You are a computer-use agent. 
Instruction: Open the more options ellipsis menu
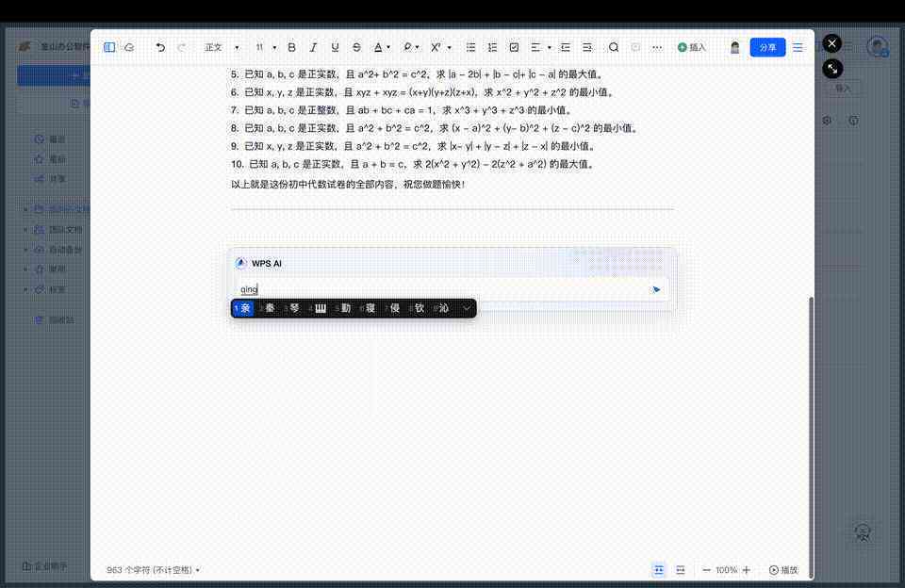tap(657, 47)
